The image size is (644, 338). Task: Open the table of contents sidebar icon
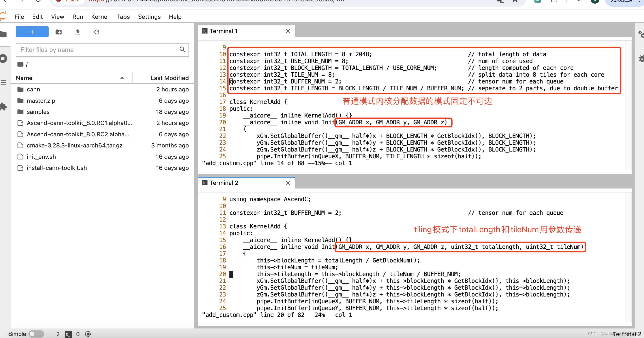click(x=3, y=82)
